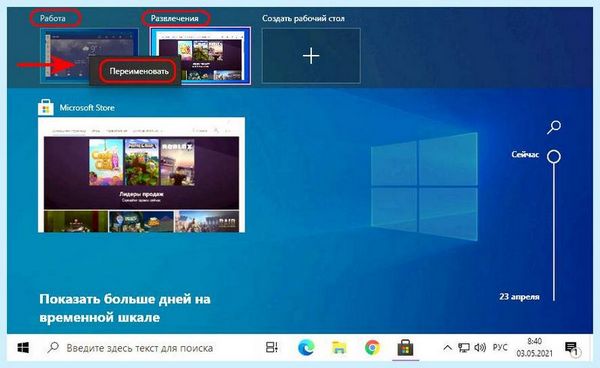Viewport: 600px width, 368px height.
Task: Open the network status tray icon
Action: pyautogui.click(x=464, y=348)
